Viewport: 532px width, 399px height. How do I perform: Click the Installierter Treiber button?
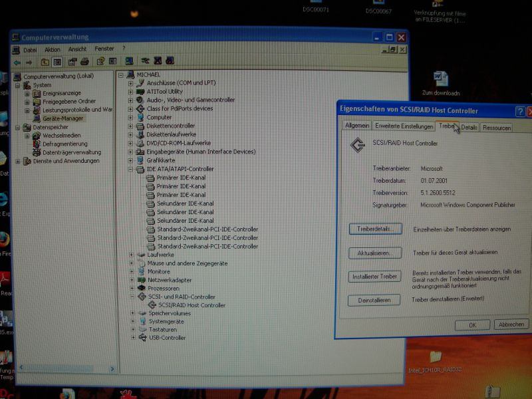point(374,277)
